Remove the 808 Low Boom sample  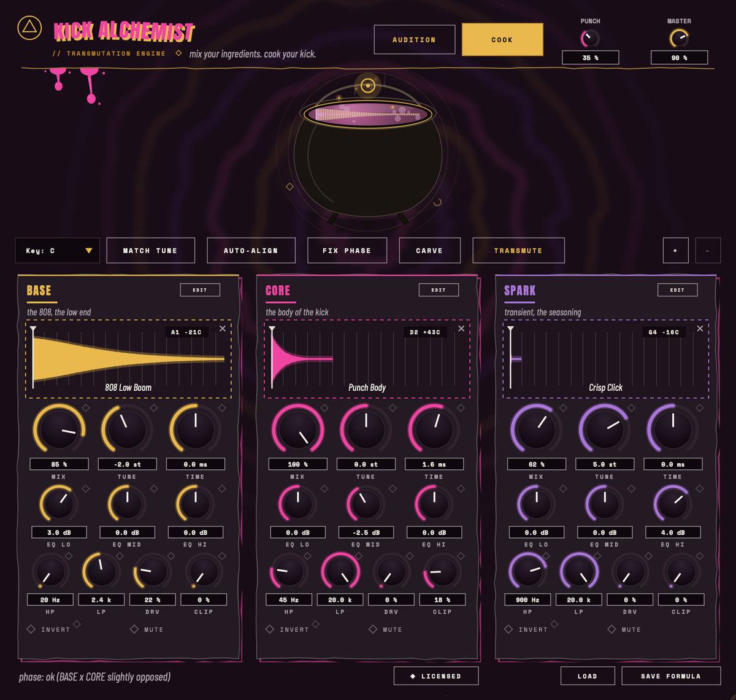[222, 329]
